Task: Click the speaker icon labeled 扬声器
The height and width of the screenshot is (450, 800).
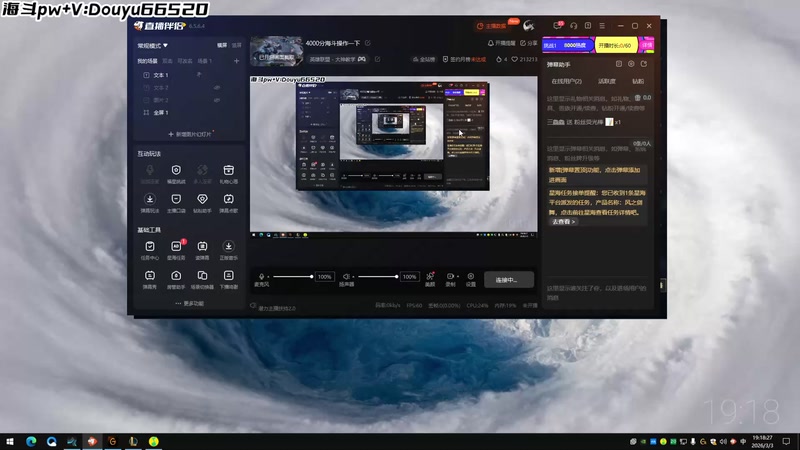Action: click(x=346, y=277)
